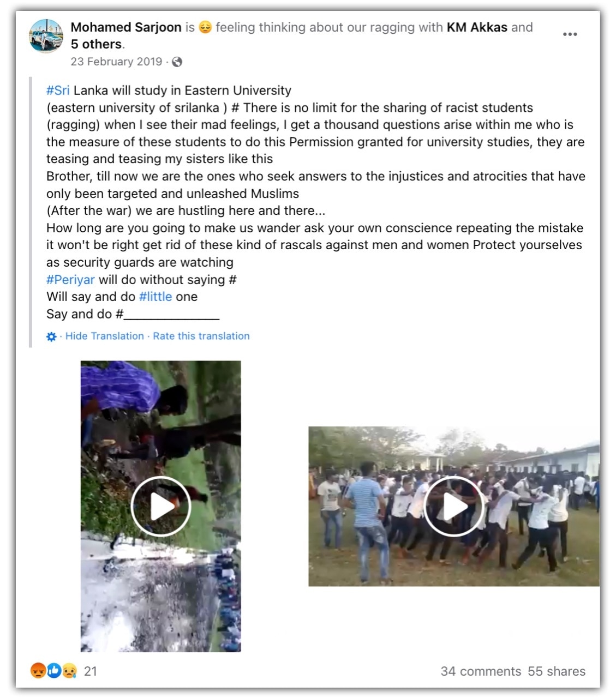The width and height of the screenshot is (616, 698).
Task: Click the sad reaction emoji icon
Action: [x=69, y=671]
